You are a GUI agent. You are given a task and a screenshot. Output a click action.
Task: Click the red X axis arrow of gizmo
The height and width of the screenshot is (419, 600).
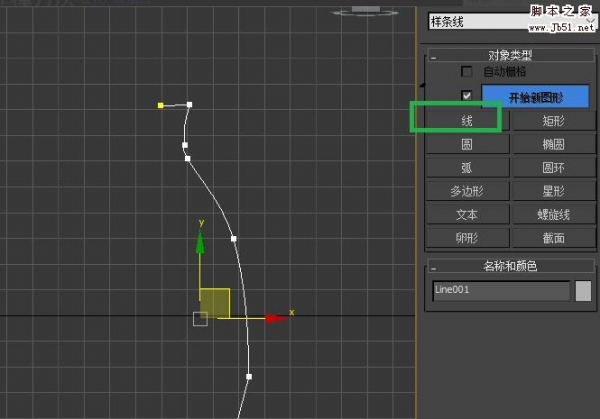point(276,318)
